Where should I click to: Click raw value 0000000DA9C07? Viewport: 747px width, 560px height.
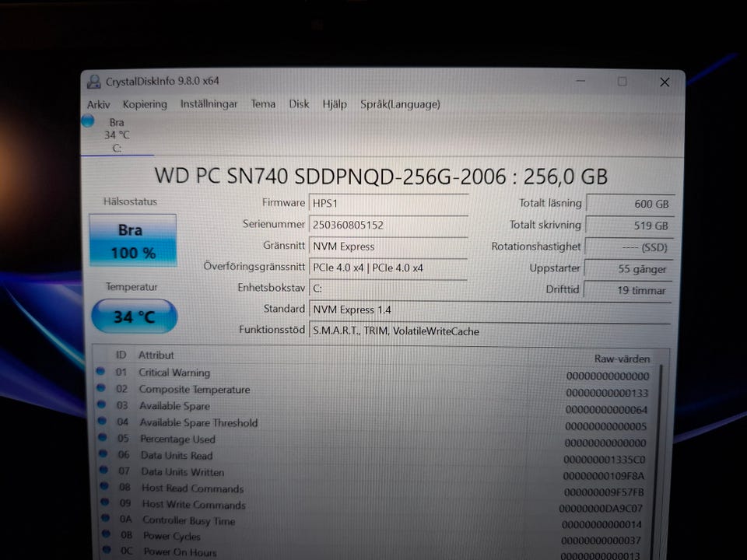pyautogui.click(x=601, y=509)
